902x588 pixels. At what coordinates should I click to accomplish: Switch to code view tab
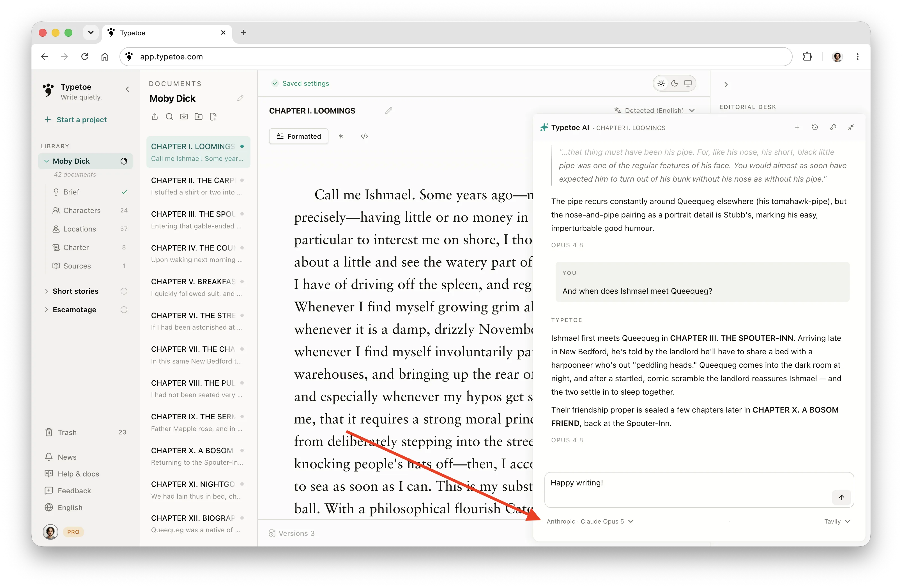coord(364,136)
